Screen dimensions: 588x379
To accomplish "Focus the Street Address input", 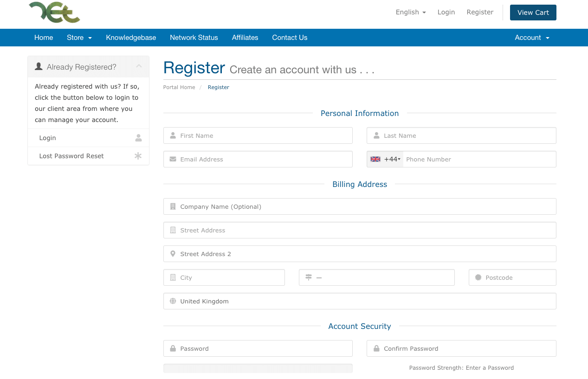I will 360,230.
